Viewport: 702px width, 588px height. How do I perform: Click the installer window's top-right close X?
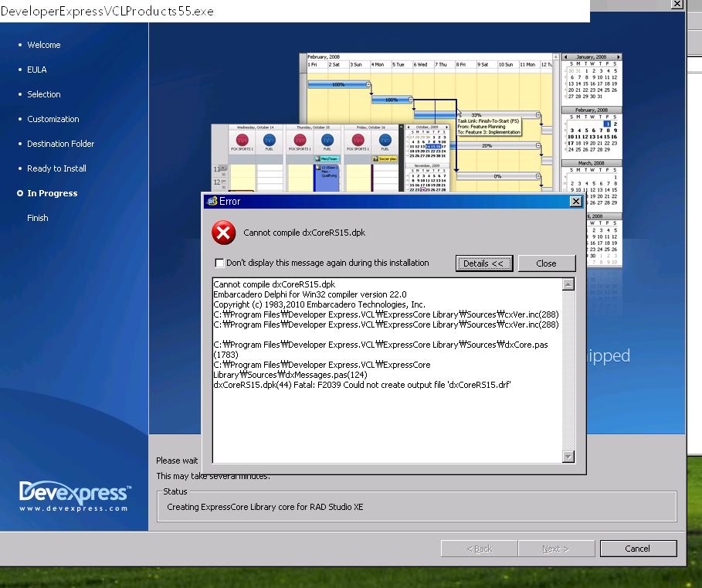[x=677, y=4]
